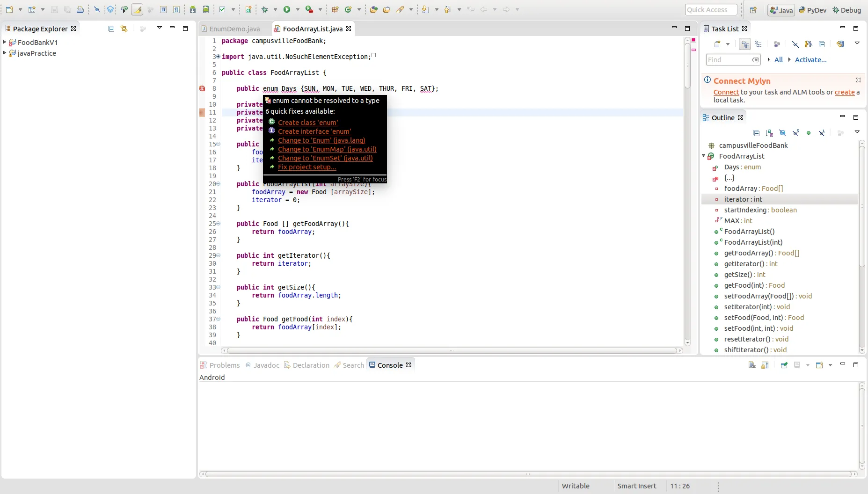Sort Outline members alphabetically

pos(769,133)
